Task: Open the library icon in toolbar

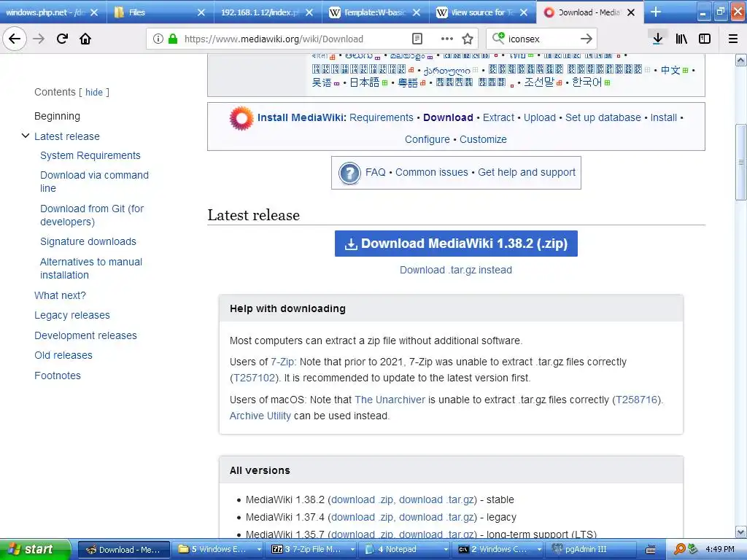Action: (681, 39)
